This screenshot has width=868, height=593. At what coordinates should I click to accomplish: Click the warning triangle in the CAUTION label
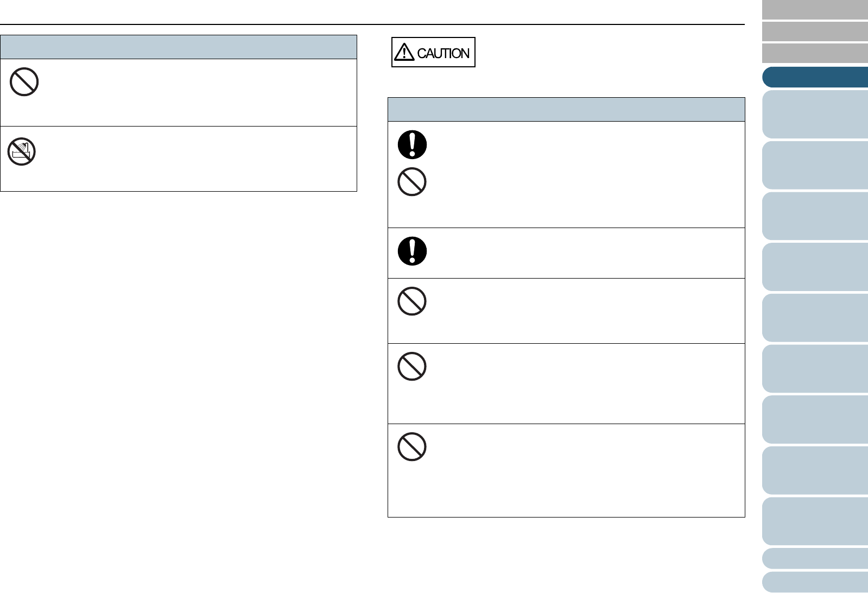click(404, 53)
